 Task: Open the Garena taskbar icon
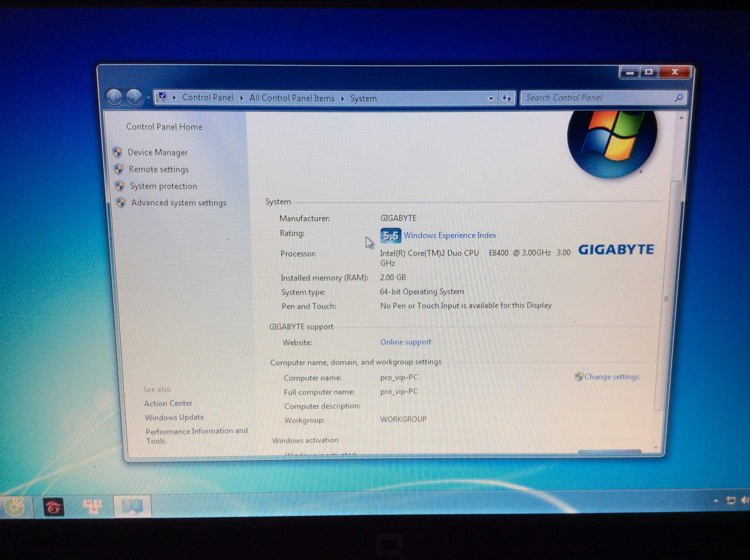tap(53, 507)
